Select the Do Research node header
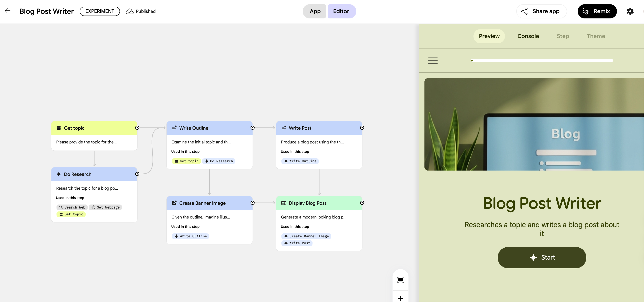The width and height of the screenshot is (644, 302). (94, 174)
